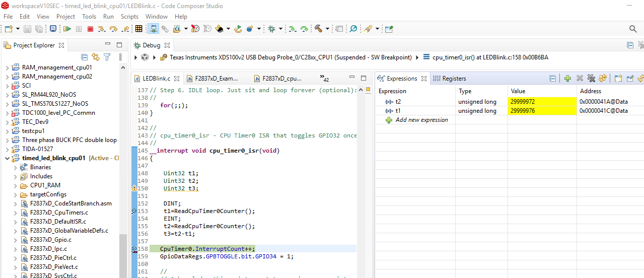Expand the RAM_management_cpu01 project

(7, 67)
